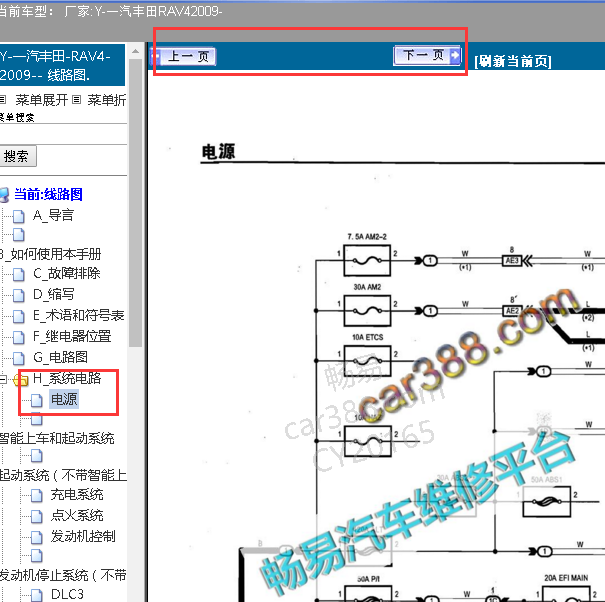Image resolution: width=605 pixels, height=602 pixels.
Task: Click the page icon beside 发动机控制
Action: (37, 537)
